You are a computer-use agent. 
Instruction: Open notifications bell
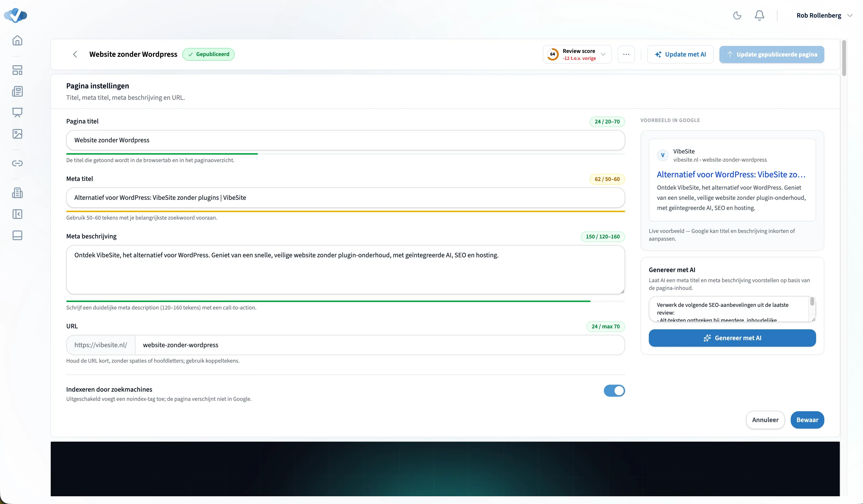[759, 15]
